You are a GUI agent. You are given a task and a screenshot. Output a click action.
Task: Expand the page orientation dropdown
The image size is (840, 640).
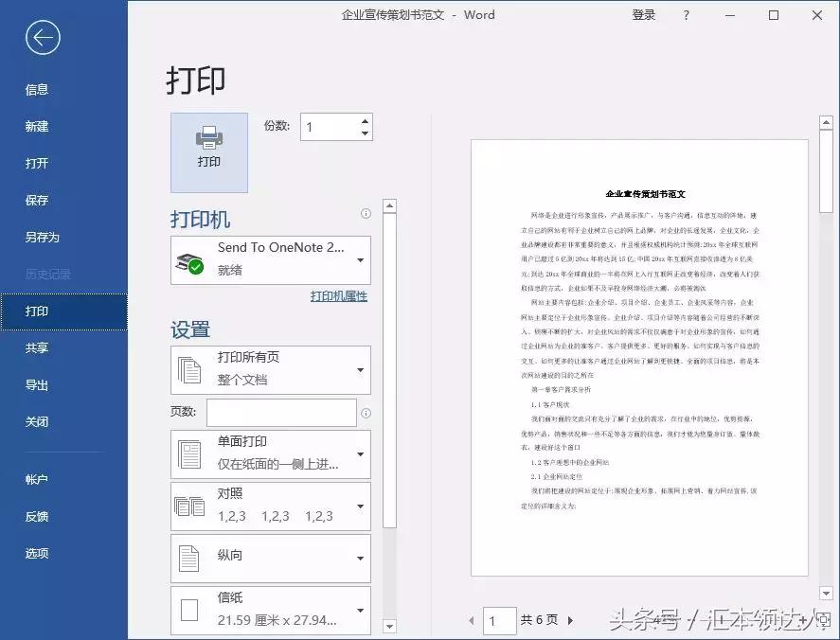pyautogui.click(x=362, y=559)
